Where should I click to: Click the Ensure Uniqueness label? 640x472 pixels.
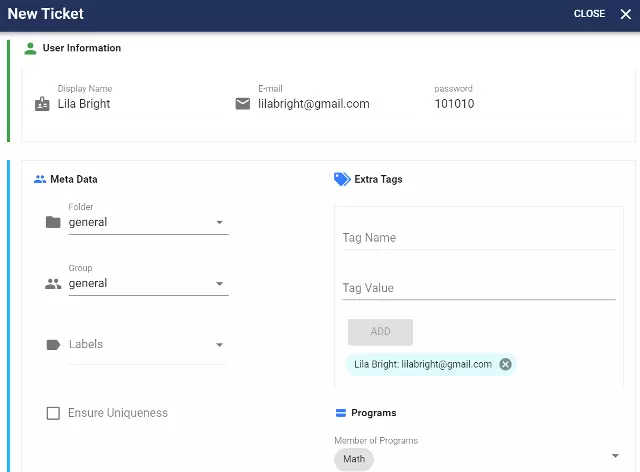118,413
